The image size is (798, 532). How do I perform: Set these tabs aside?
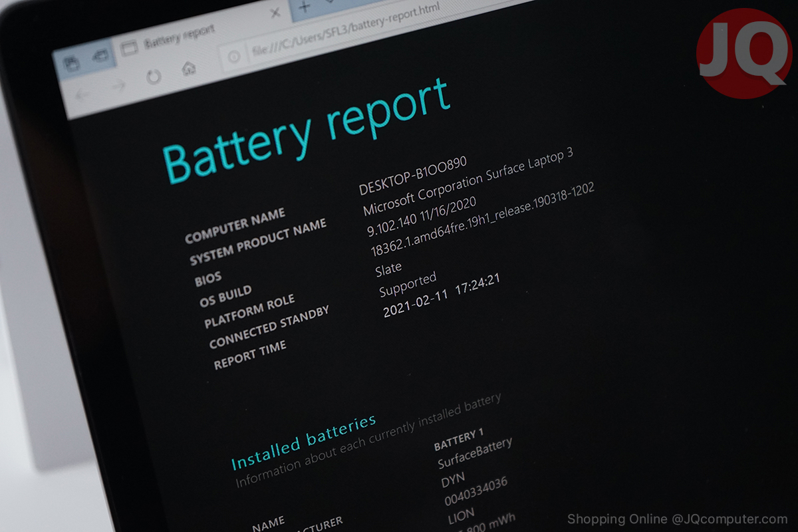(100, 57)
